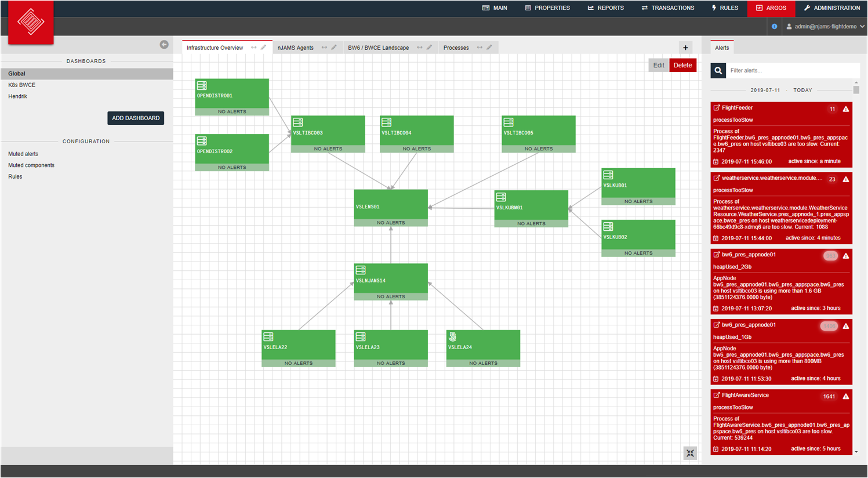The width and height of the screenshot is (868, 478).
Task: Switch to the Processes tab
Action: tap(456, 48)
